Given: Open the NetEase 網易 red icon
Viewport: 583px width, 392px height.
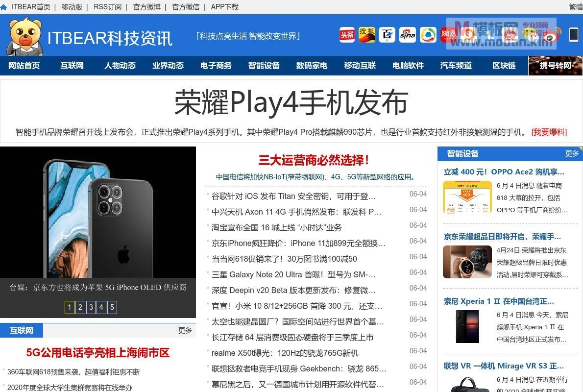Looking at the screenshot, I should [x=448, y=35].
